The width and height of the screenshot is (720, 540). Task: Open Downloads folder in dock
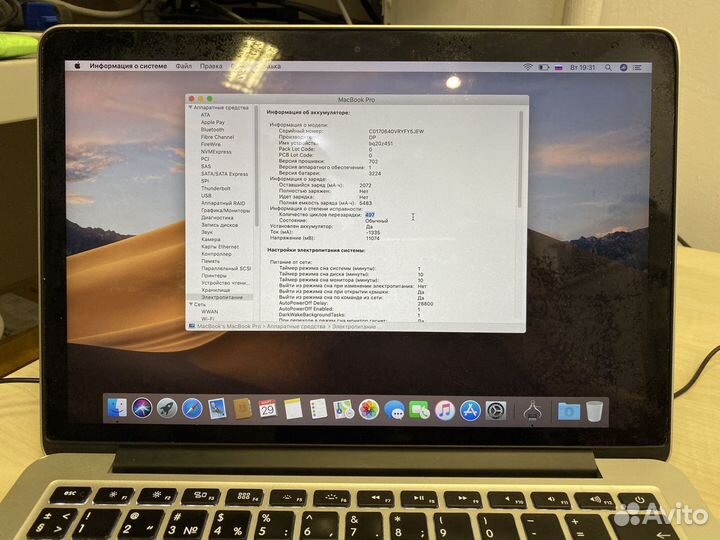point(568,411)
